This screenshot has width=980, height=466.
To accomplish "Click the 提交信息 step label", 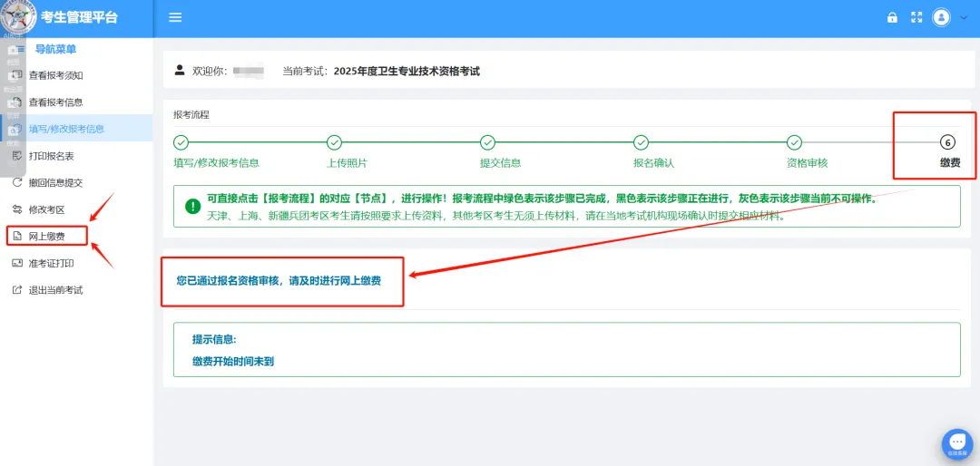I will pos(500,163).
